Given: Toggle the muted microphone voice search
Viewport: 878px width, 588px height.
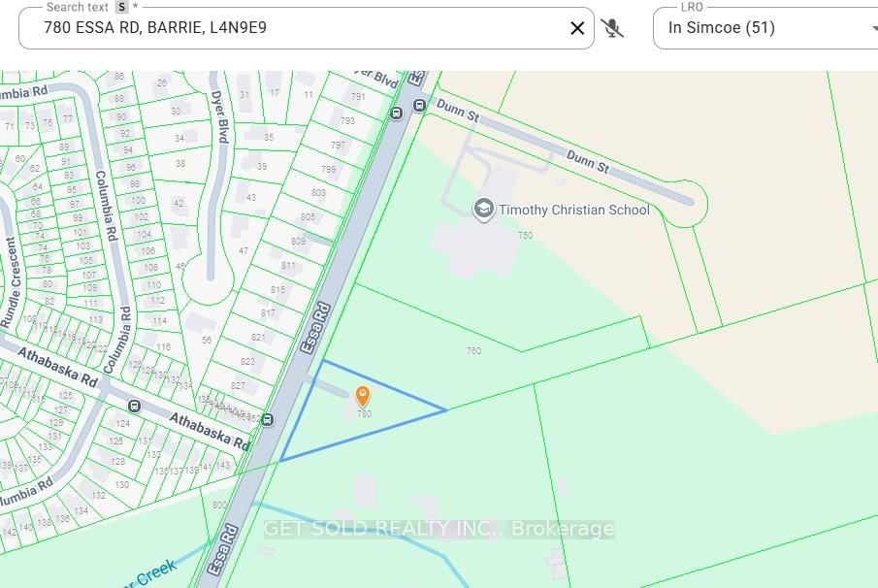Looking at the screenshot, I should (x=612, y=28).
